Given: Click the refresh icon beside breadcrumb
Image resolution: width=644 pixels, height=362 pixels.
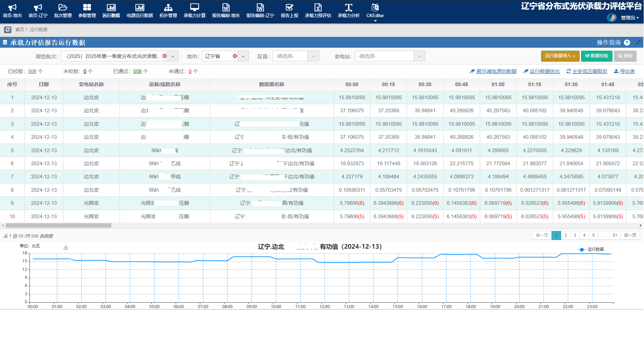Looking at the screenshot, I should click(8, 29).
